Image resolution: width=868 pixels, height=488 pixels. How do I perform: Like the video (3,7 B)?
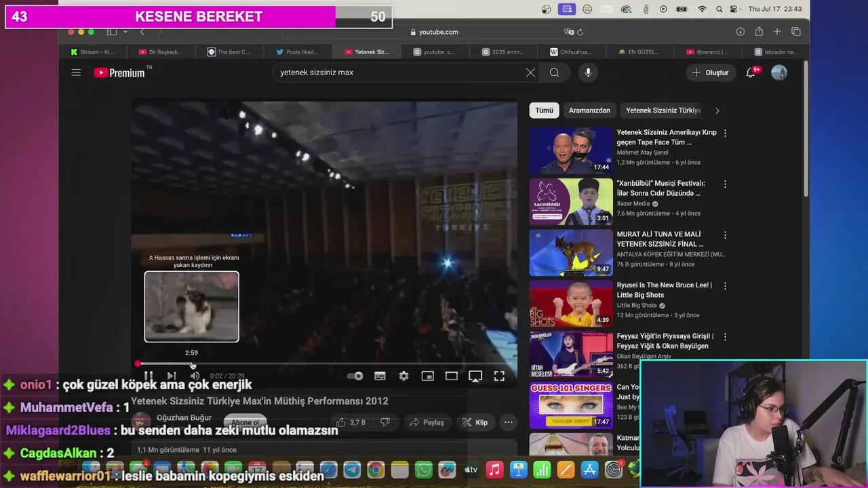351,422
